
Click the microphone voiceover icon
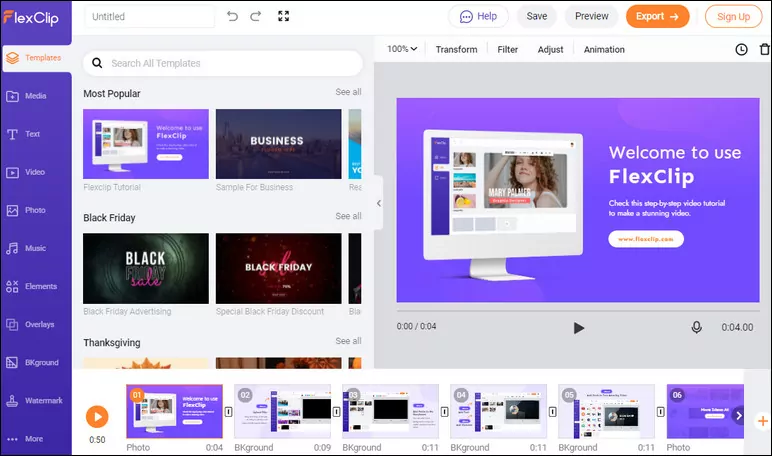tap(696, 327)
